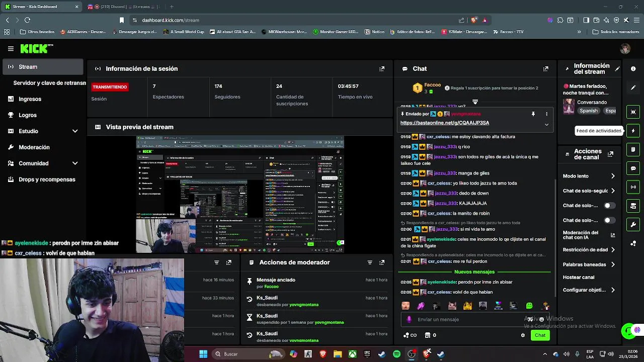The height and width of the screenshot is (362, 644).
Task: Open OBS Studio from the taskbar
Action: pyautogui.click(x=412, y=354)
